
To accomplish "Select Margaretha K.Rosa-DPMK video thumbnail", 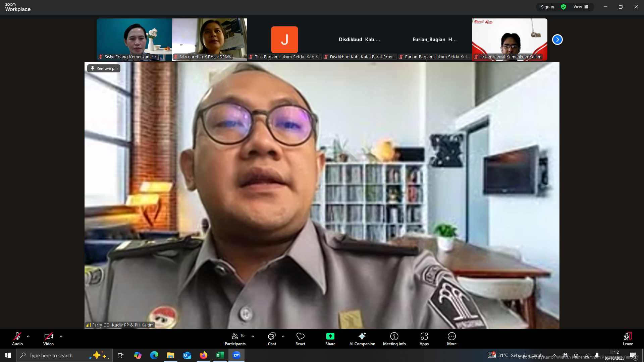I will coord(209,39).
